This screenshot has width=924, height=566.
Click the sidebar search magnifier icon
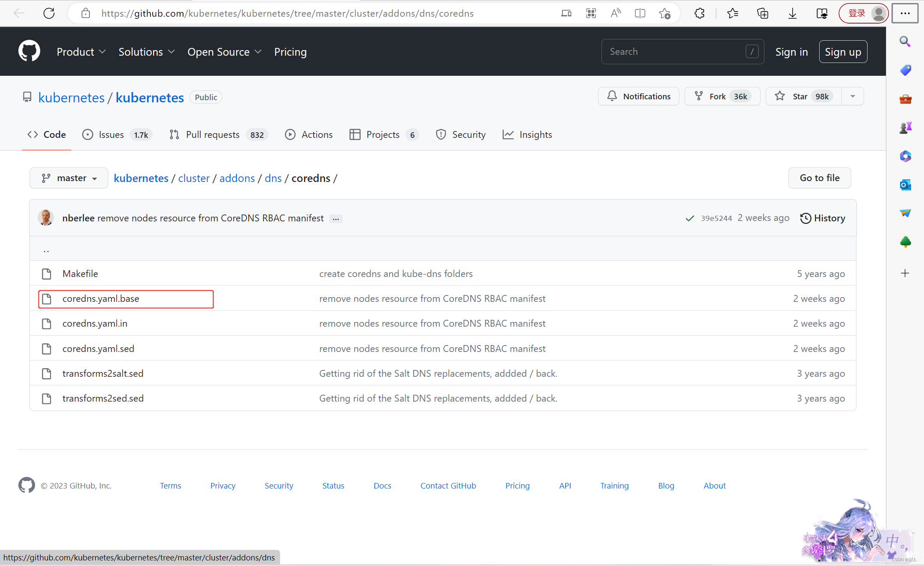(x=905, y=42)
